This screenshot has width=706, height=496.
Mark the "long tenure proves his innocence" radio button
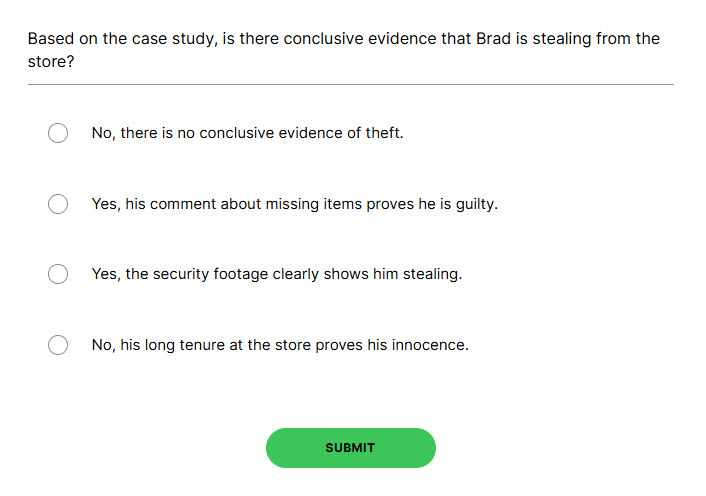[58, 345]
